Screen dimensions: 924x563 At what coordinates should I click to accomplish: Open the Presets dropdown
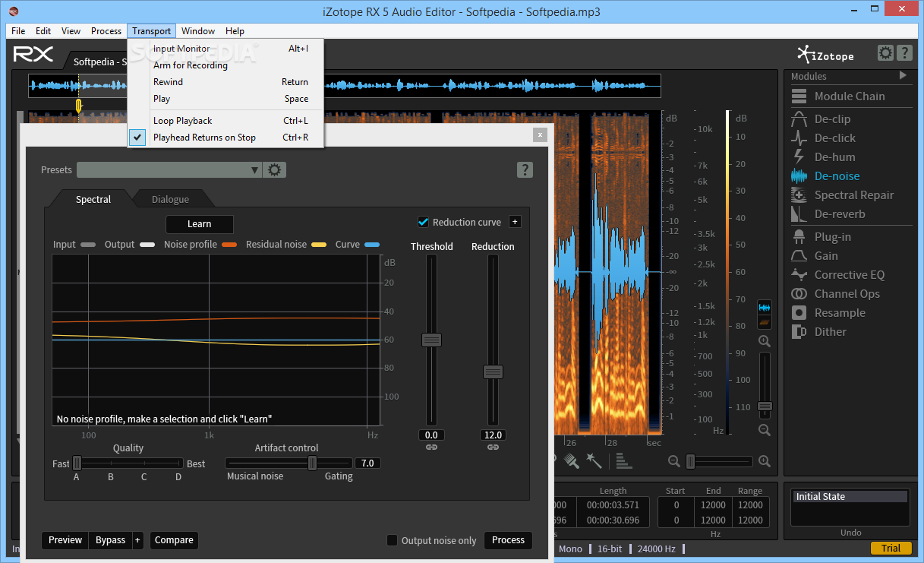[x=169, y=170]
